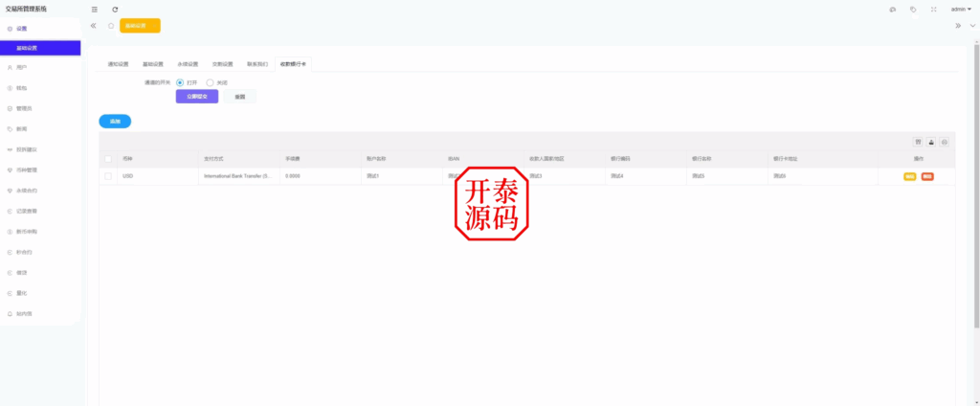
Task: Click the blue 添加 button
Action: click(115, 122)
